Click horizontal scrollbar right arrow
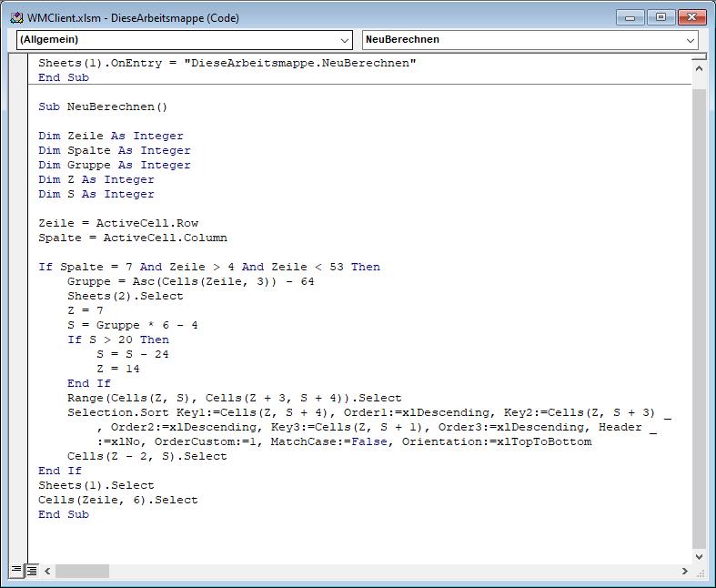 (x=684, y=571)
